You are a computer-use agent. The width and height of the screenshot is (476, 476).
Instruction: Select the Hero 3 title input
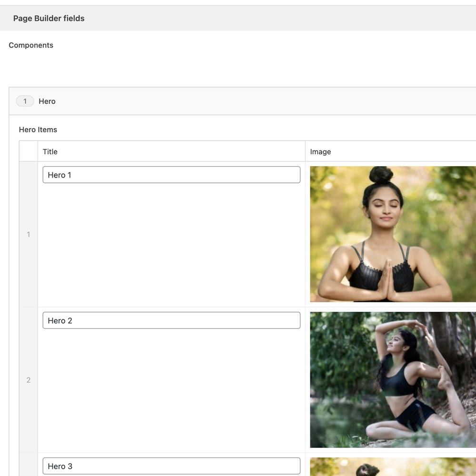tap(171, 466)
